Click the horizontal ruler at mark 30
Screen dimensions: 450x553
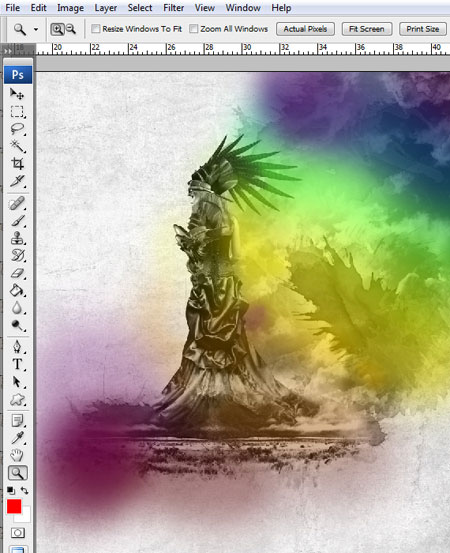247,47
